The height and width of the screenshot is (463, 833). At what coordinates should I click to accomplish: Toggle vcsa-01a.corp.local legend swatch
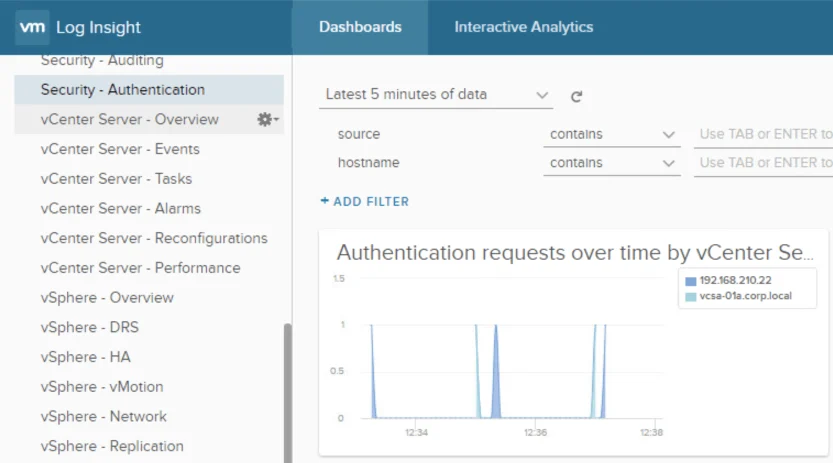point(691,297)
